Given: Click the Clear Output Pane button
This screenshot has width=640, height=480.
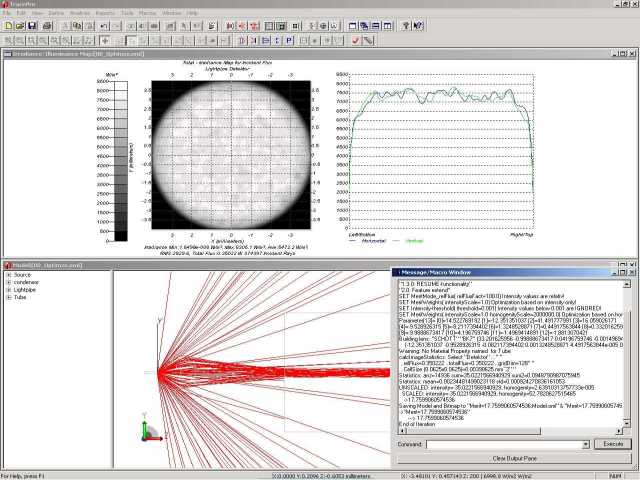Looking at the screenshot, I should click(x=514, y=458).
